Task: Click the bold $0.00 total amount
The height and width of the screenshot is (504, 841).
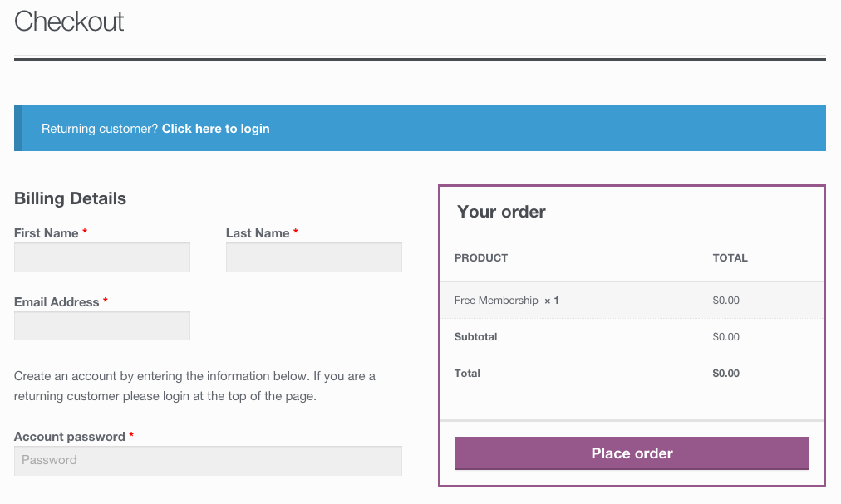Action: (725, 373)
